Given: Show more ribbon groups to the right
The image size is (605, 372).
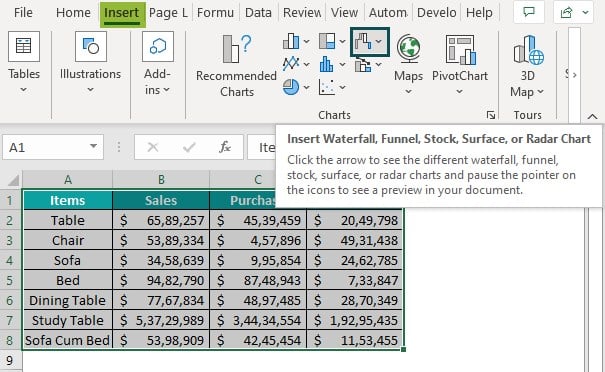Looking at the screenshot, I should click(574, 75).
